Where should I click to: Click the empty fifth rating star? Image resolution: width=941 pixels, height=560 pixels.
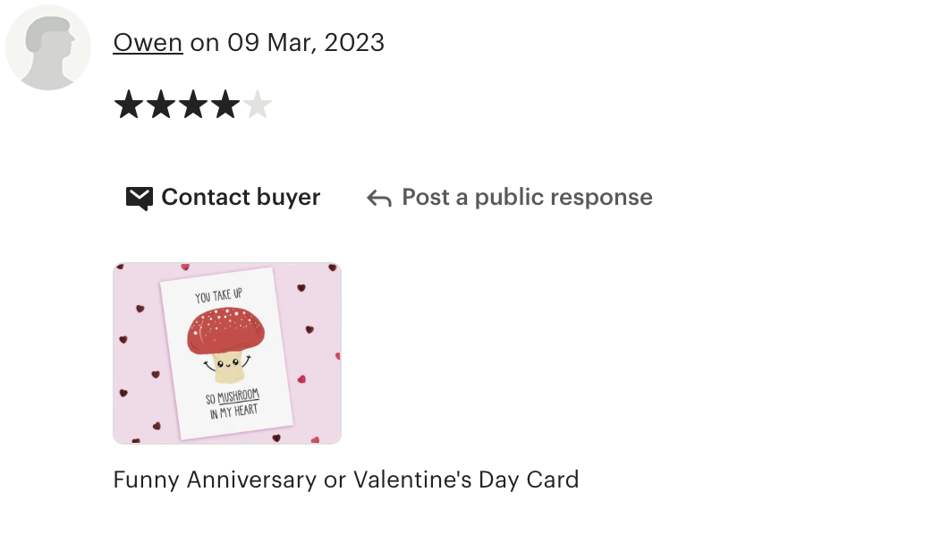pyautogui.click(x=258, y=105)
